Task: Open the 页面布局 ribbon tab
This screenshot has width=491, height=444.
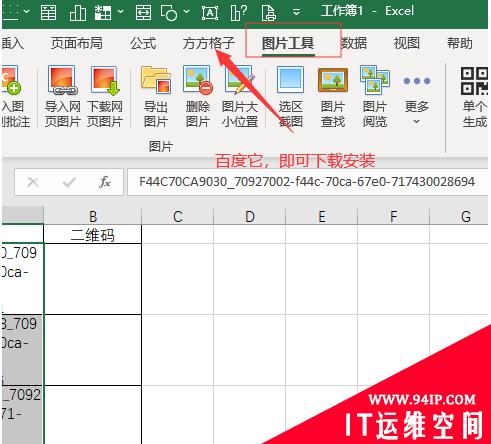Action: pyautogui.click(x=76, y=43)
